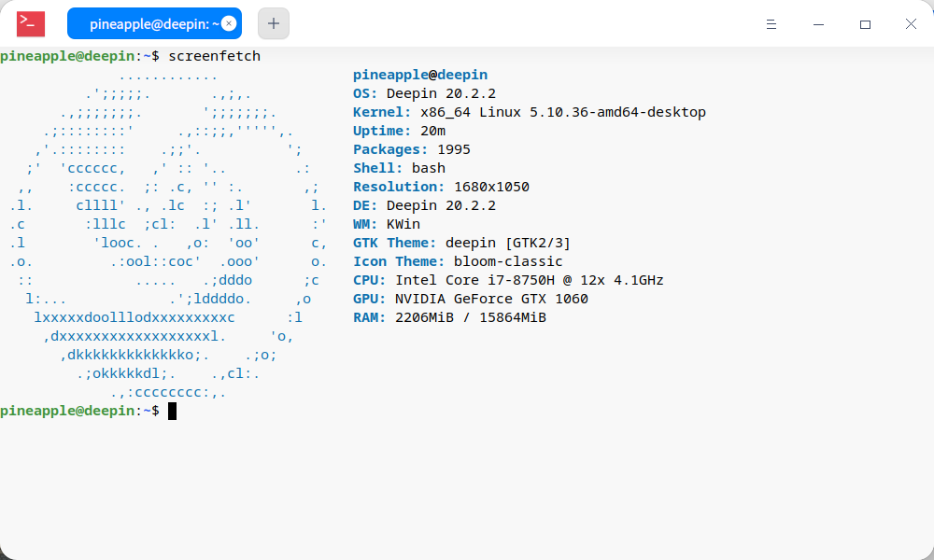Click the Resolution: 1680x1050 line
The image size is (934, 560).
point(441,187)
